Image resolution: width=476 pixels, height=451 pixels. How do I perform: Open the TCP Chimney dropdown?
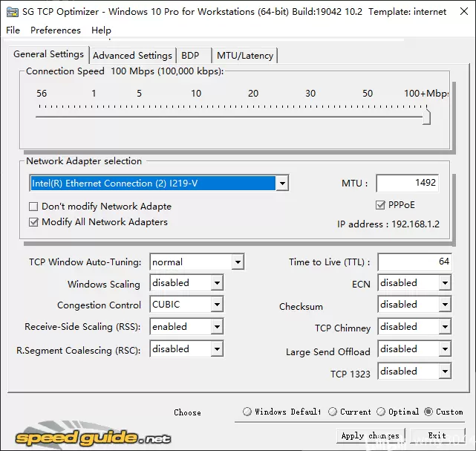[x=414, y=326]
